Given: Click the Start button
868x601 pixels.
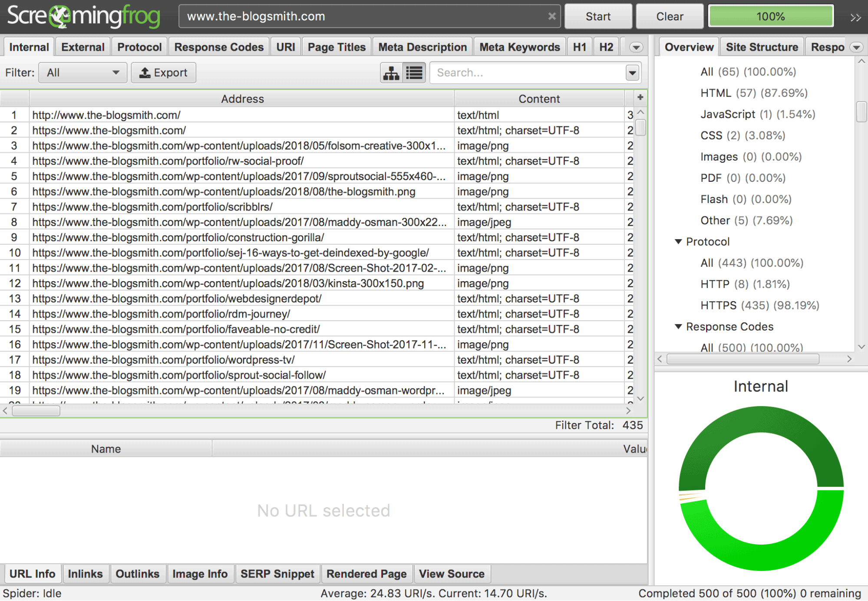Looking at the screenshot, I should [598, 16].
